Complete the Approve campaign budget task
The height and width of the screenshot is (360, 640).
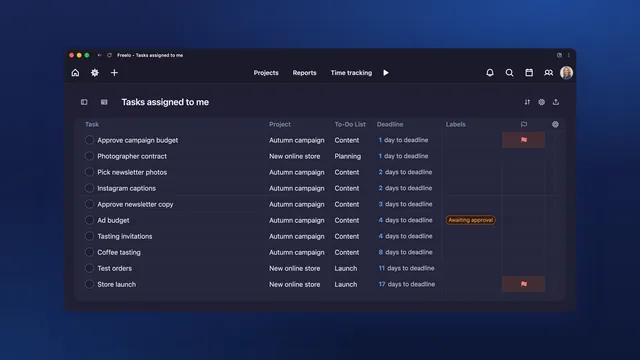tap(89, 140)
